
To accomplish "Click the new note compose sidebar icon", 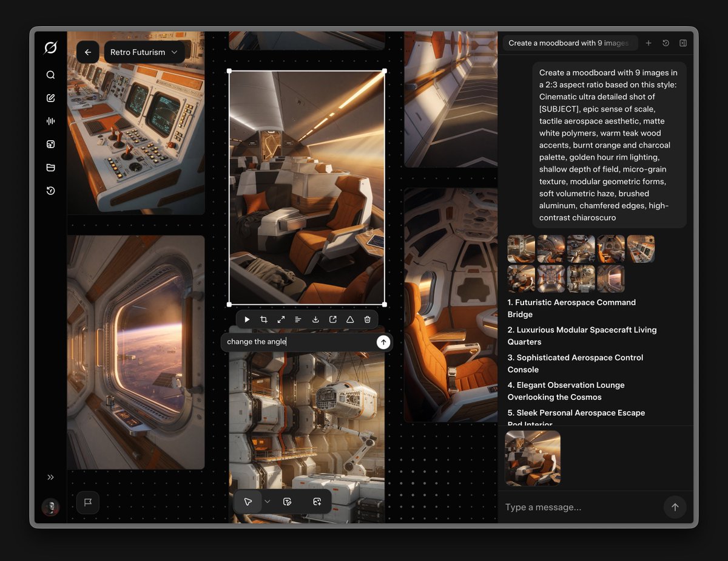I will click(x=50, y=98).
